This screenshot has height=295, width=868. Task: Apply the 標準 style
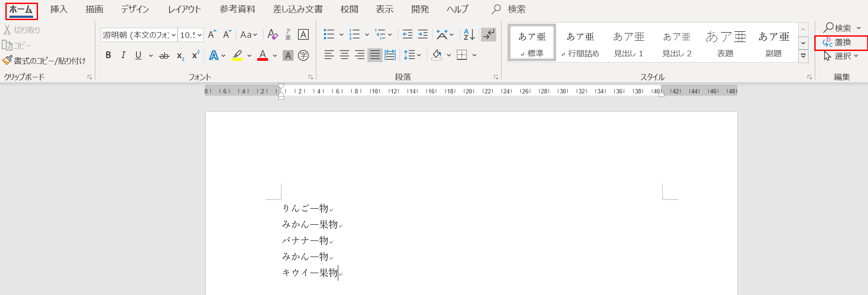click(x=532, y=43)
